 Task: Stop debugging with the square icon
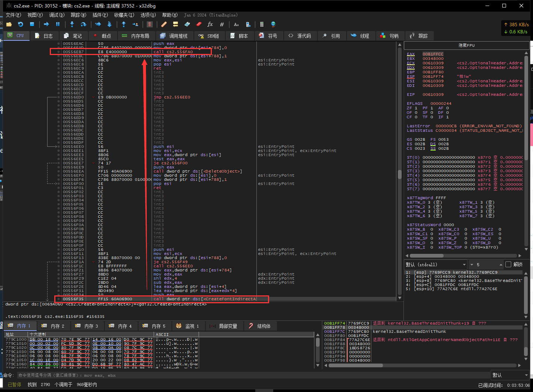pyautogui.click(x=32, y=24)
